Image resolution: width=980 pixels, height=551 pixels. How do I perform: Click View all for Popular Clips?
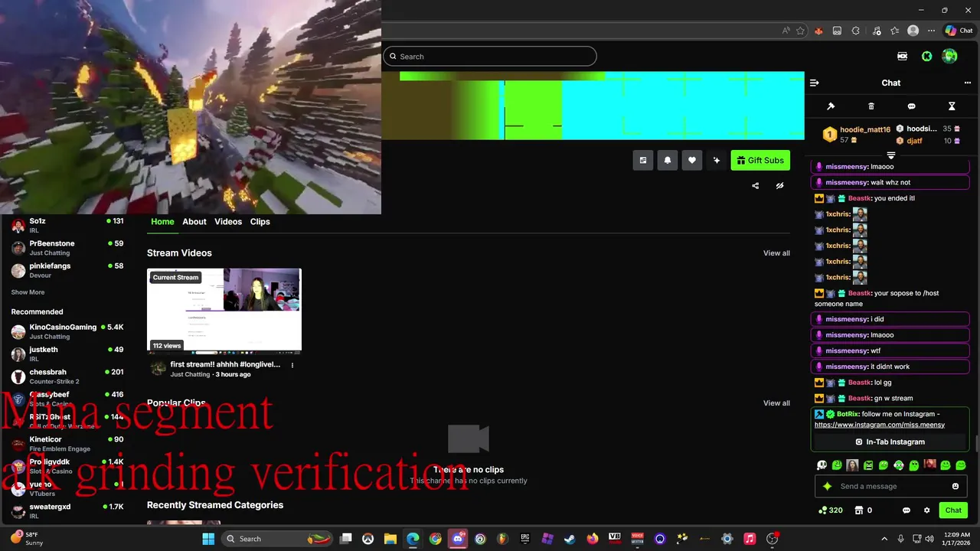coord(776,403)
